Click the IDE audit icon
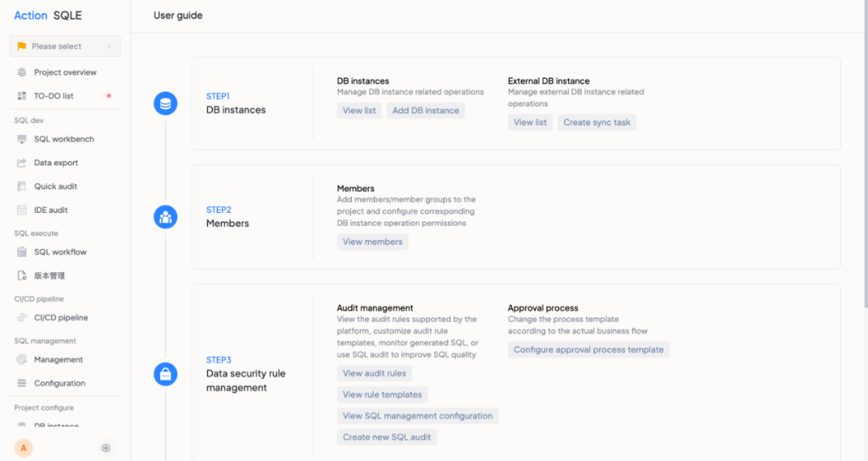 22,210
